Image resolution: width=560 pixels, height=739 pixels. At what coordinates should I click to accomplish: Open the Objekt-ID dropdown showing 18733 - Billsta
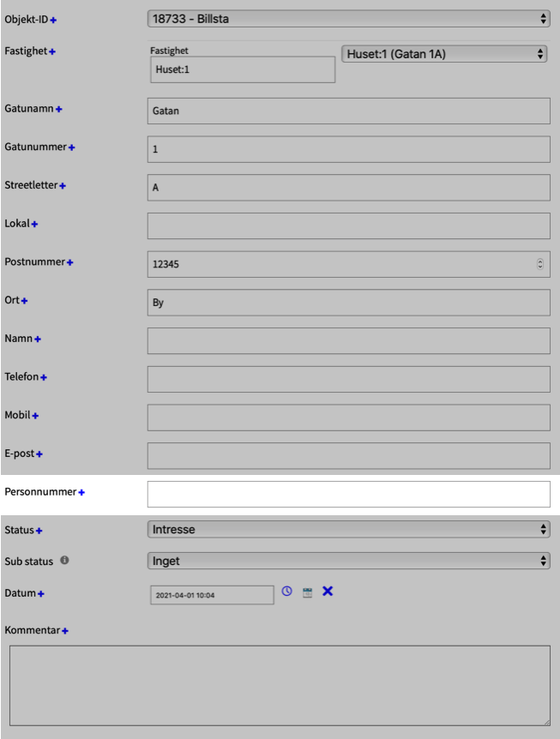348,18
